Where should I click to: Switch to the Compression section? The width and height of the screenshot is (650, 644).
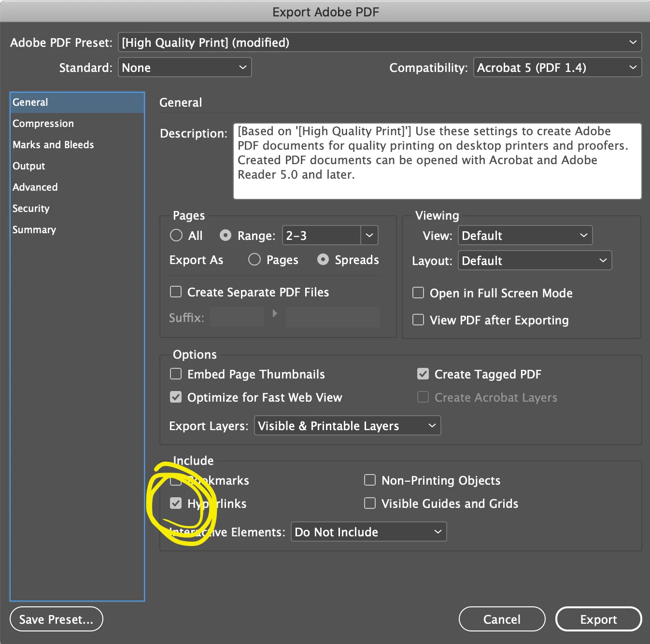click(77, 124)
